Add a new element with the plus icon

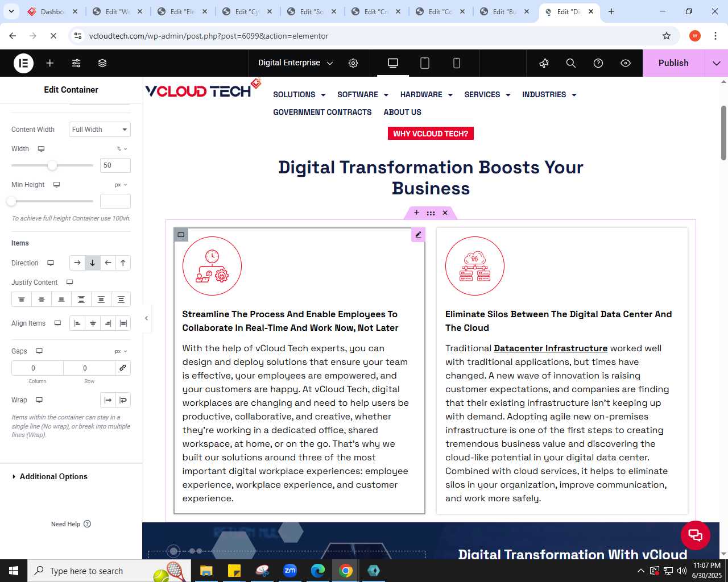pos(50,63)
